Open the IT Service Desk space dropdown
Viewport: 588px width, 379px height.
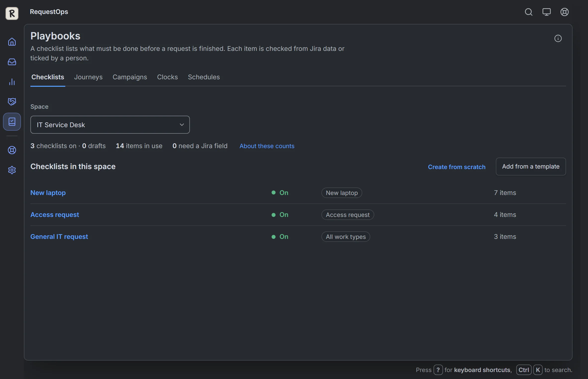110,125
